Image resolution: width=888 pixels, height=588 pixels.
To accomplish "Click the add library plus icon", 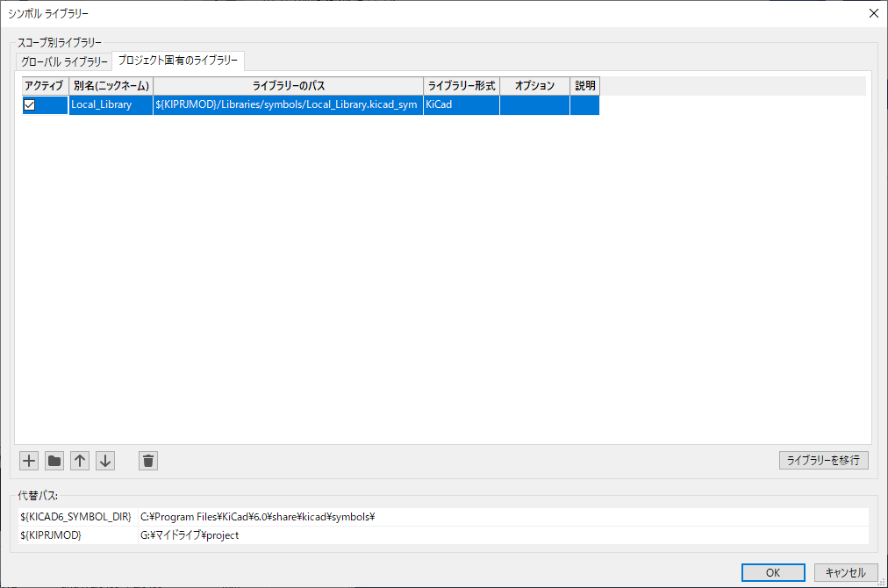I will (x=29, y=461).
